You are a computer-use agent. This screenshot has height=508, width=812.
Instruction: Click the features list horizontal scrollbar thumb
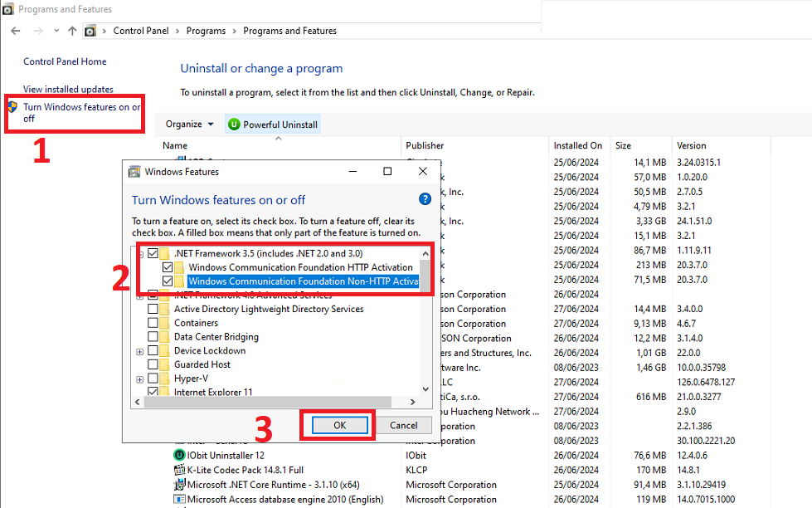pyautogui.click(x=268, y=403)
